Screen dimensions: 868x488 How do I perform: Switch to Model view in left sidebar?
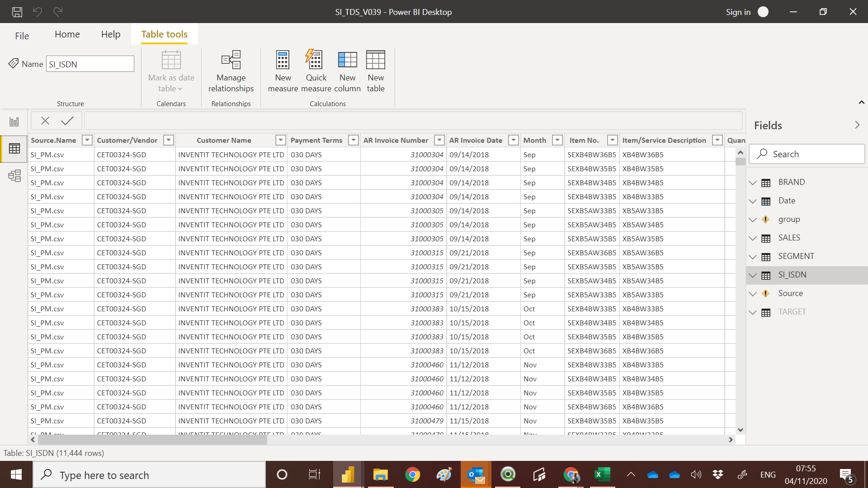14,175
